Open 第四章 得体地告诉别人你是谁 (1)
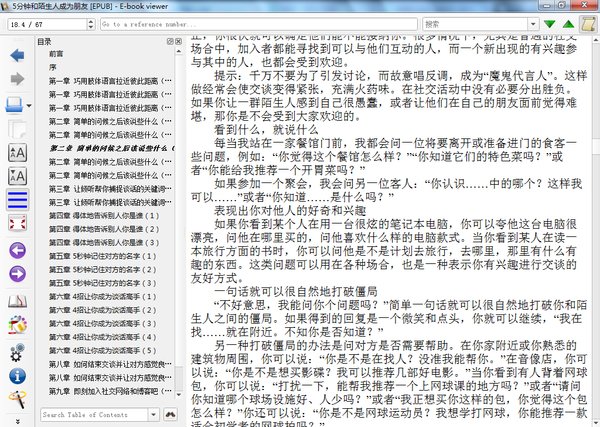 click(104, 215)
